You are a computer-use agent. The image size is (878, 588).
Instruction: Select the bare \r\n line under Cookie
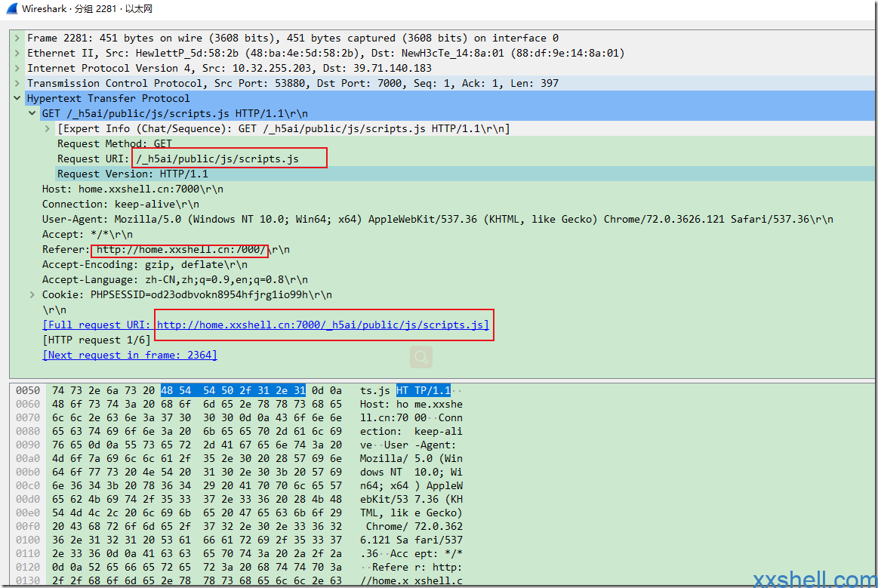[x=54, y=310]
